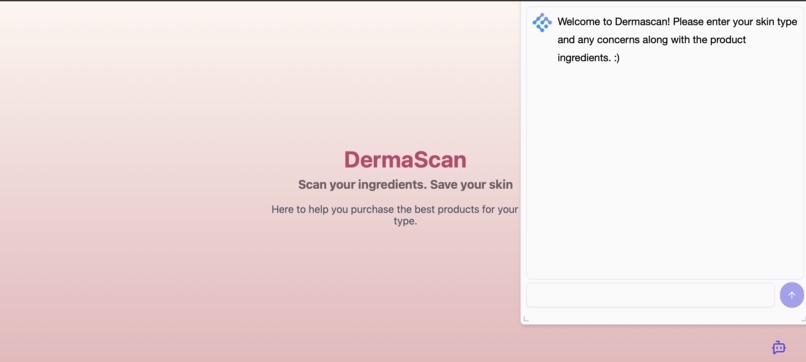Click "Scan your ingredients. Save your skin" tagline
Screen dimensions: 806x362
click(405, 185)
